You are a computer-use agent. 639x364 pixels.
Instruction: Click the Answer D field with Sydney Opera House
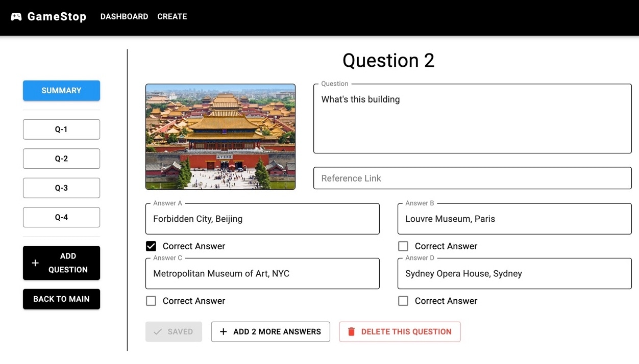point(514,274)
